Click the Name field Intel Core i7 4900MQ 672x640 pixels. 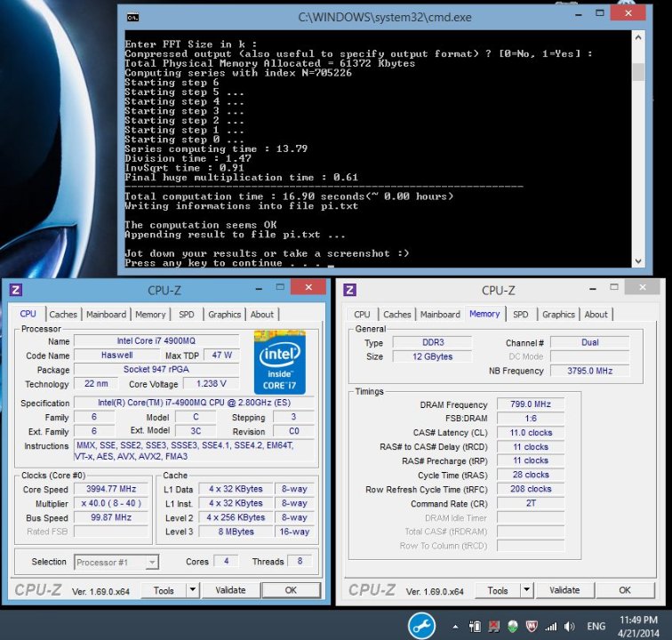[156, 340]
